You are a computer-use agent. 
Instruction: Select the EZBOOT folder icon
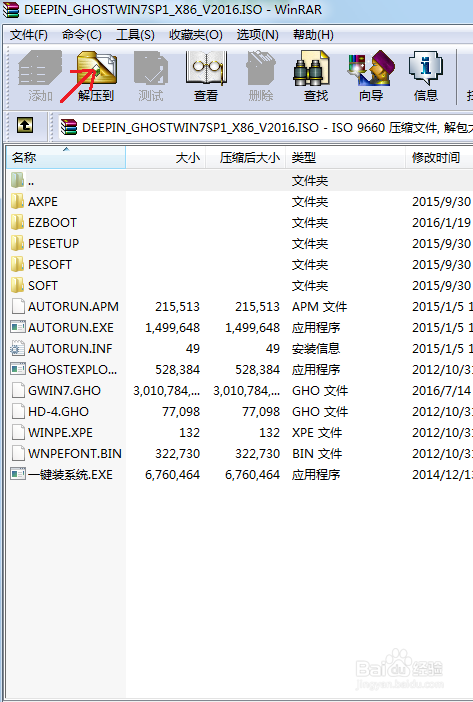17,223
